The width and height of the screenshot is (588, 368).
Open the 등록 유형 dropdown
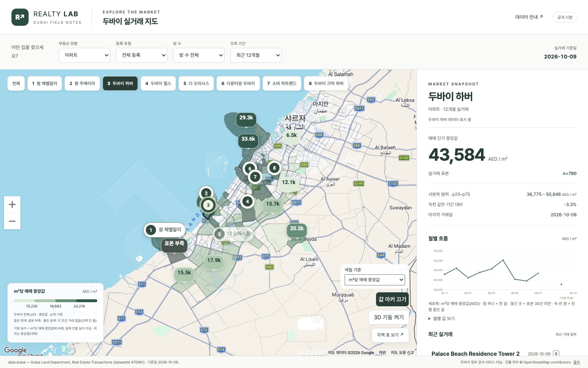pyautogui.click(x=142, y=55)
